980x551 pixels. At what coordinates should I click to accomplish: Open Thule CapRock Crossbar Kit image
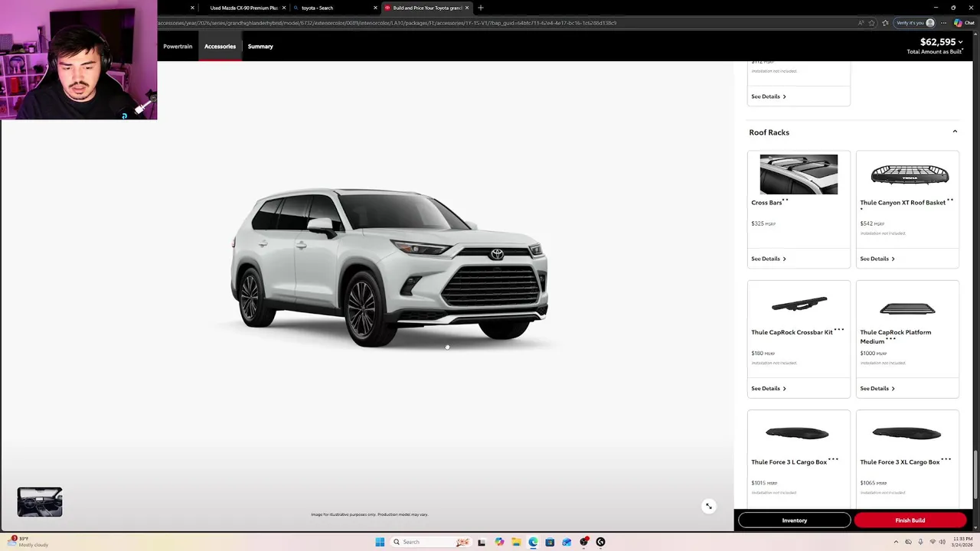[799, 305]
